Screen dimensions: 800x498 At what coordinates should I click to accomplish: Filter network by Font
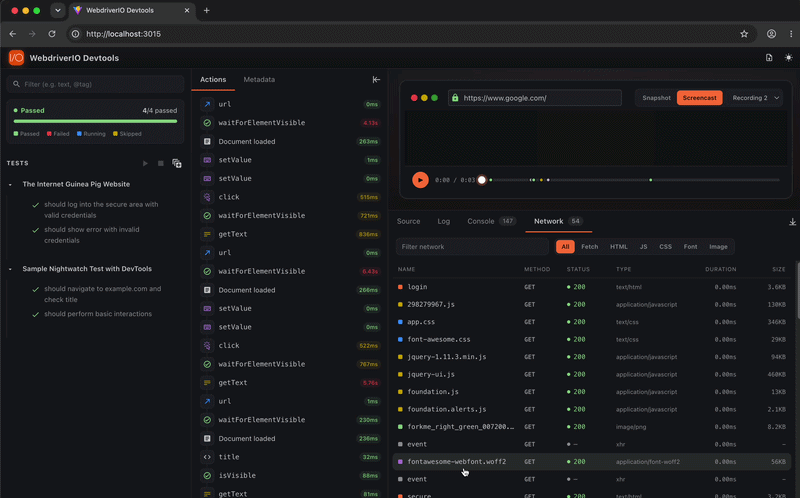coord(690,246)
